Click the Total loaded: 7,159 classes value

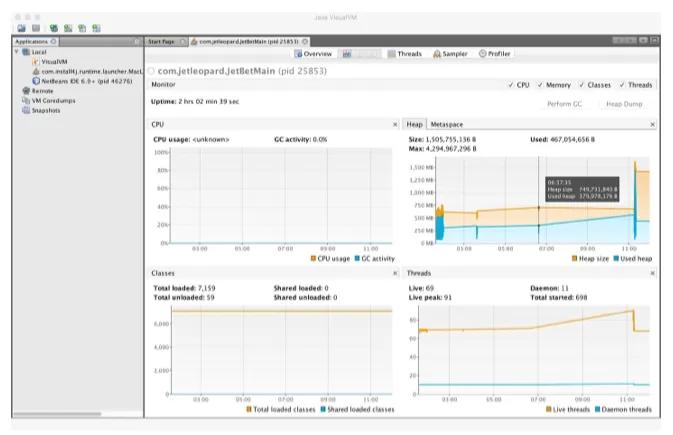(184, 288)
